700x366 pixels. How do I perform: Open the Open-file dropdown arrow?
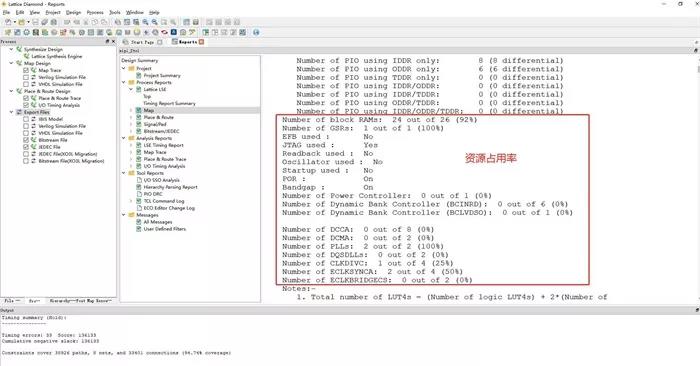(x=28, y=22)
